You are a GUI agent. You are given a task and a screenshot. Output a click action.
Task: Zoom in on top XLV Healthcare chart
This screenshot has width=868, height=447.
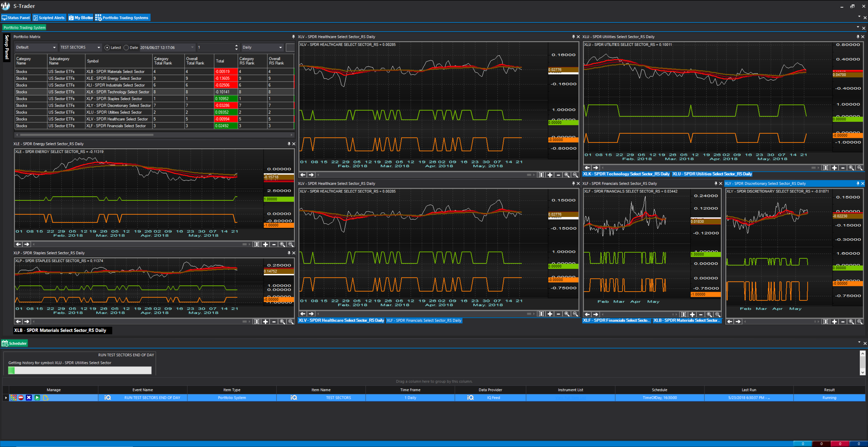567,175
